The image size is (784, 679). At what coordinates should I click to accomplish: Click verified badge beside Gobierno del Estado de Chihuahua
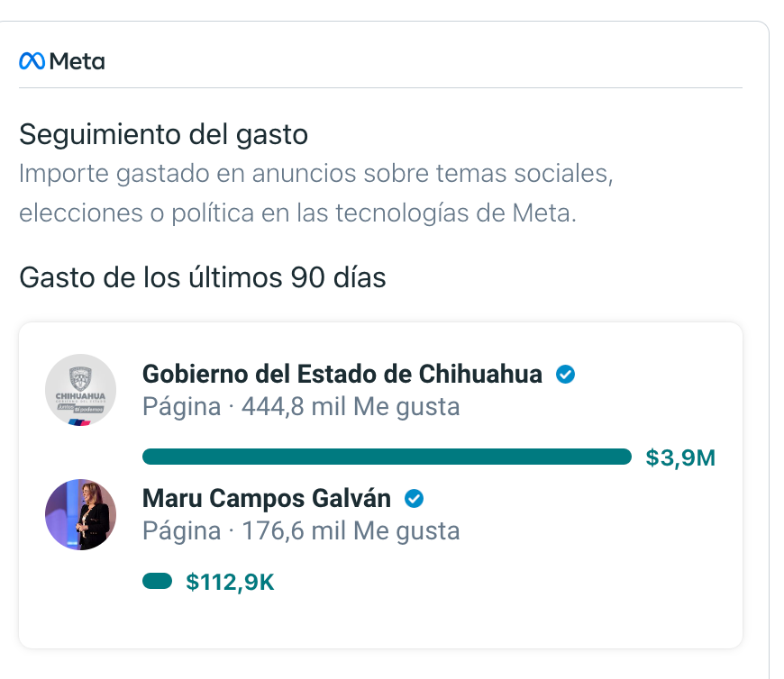click(x=565, y=374)
